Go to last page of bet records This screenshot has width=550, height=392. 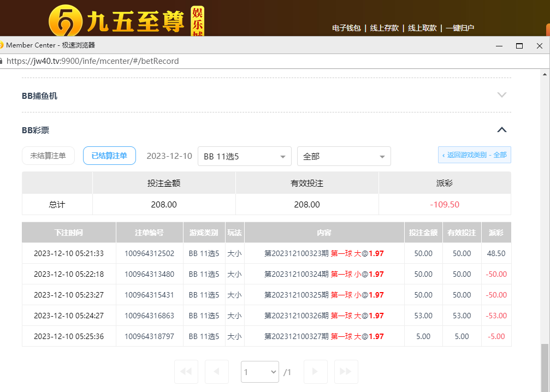[x=346, y=371]
